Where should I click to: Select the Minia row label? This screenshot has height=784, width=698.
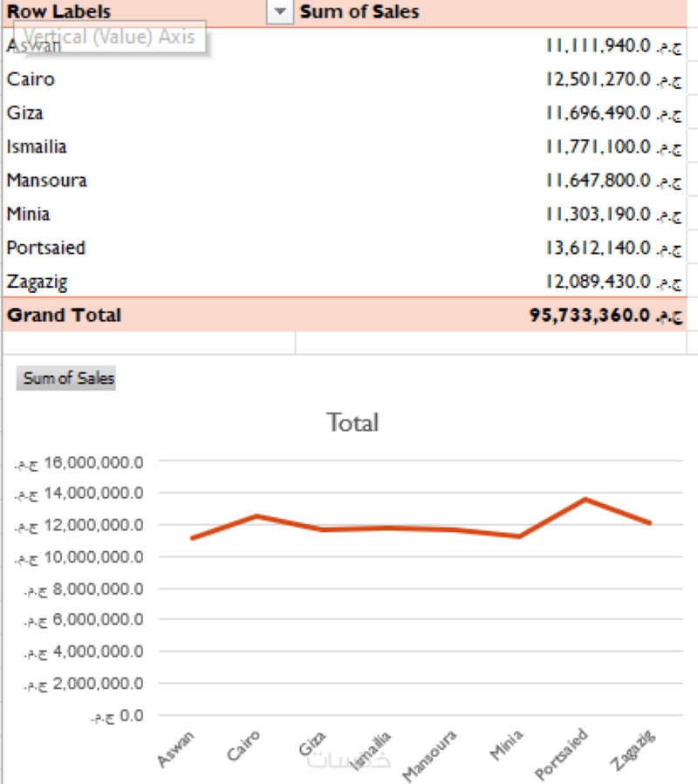pyautogui.click(x=28, y=214)
